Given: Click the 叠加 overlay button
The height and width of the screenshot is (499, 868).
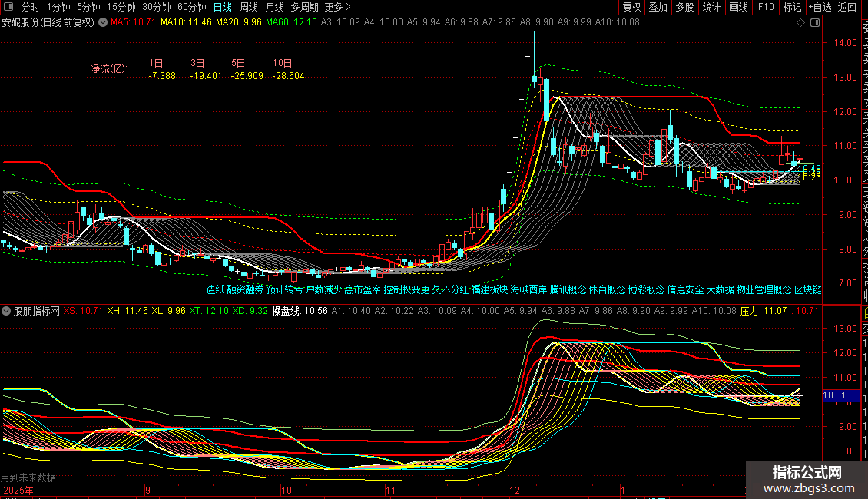Looking at the screenshot, I should 658,7.
